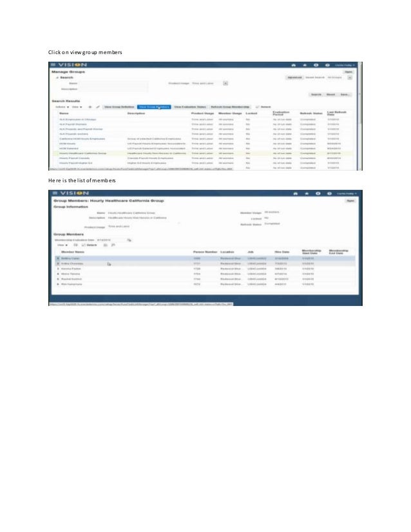
Task: Sort by the Evaluation Period column header
Action: [281, 113]
